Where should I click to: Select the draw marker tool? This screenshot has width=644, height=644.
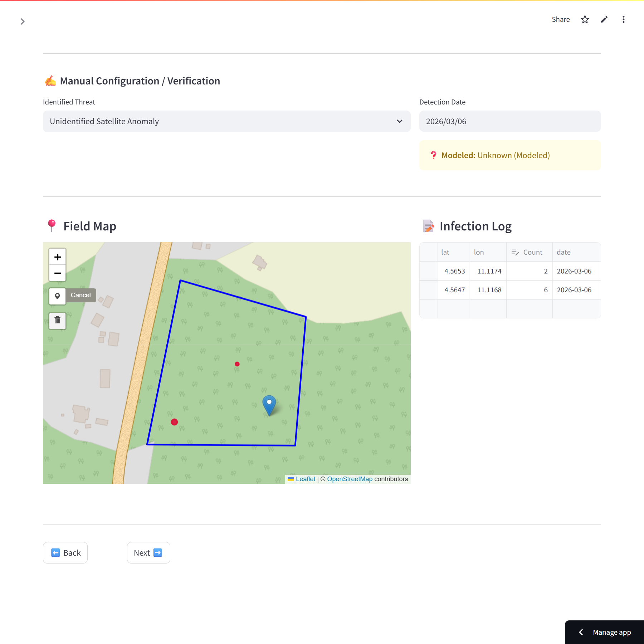[57, 296]
